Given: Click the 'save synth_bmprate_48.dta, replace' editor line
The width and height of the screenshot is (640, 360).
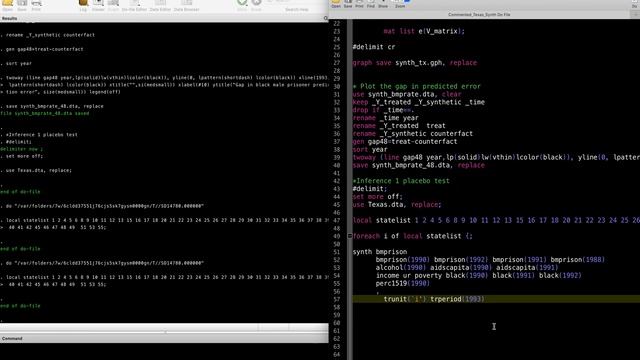Looking at the screenshot, I should point(419,165).
